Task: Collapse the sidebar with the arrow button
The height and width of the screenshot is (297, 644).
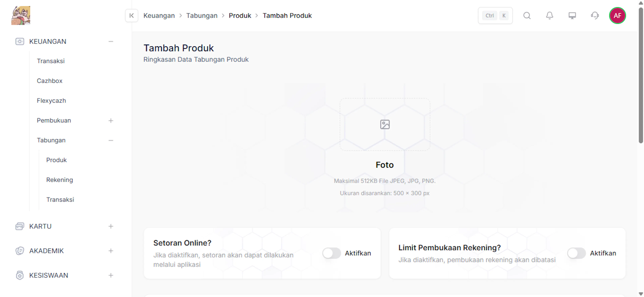Action: point(131,15)
